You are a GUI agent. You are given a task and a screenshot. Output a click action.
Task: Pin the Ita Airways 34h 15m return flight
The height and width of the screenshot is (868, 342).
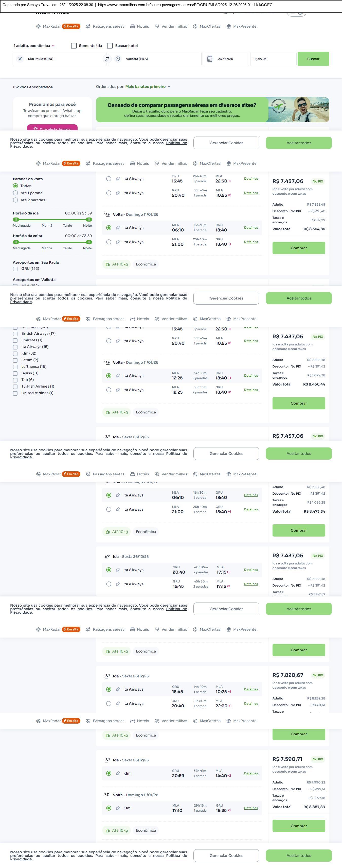pyautogui.click(x=118, y=376)
